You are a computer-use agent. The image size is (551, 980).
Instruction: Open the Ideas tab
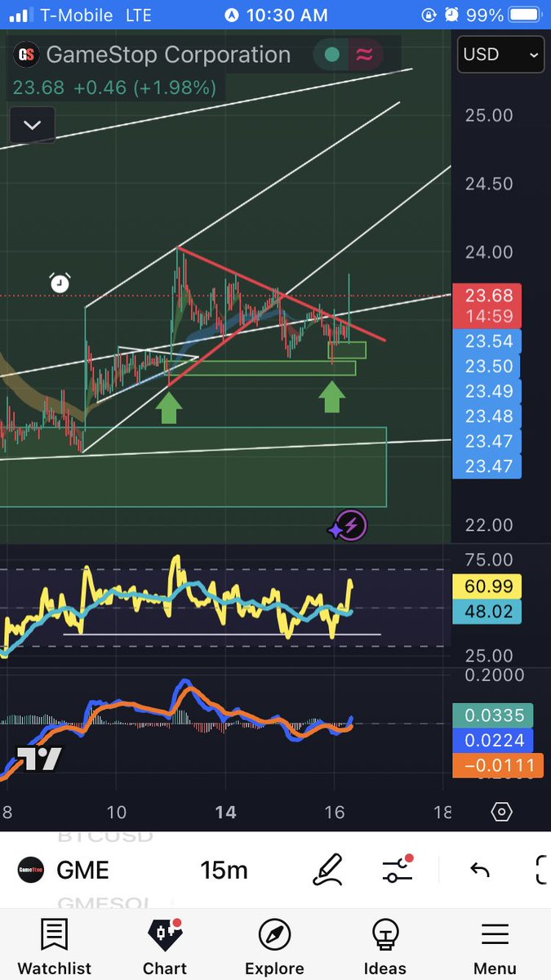(384, 947)
